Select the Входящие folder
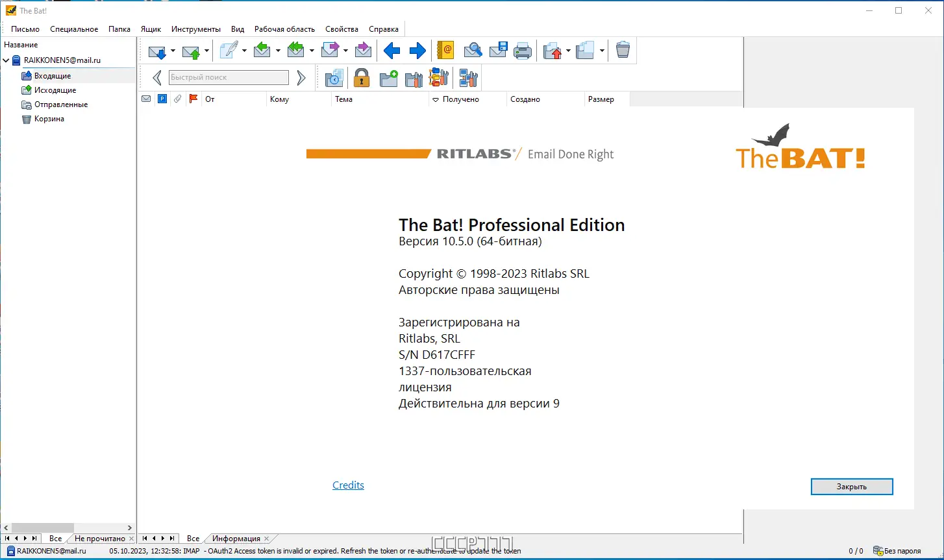Viewport: 944px width, 560px height. (53, 76)
